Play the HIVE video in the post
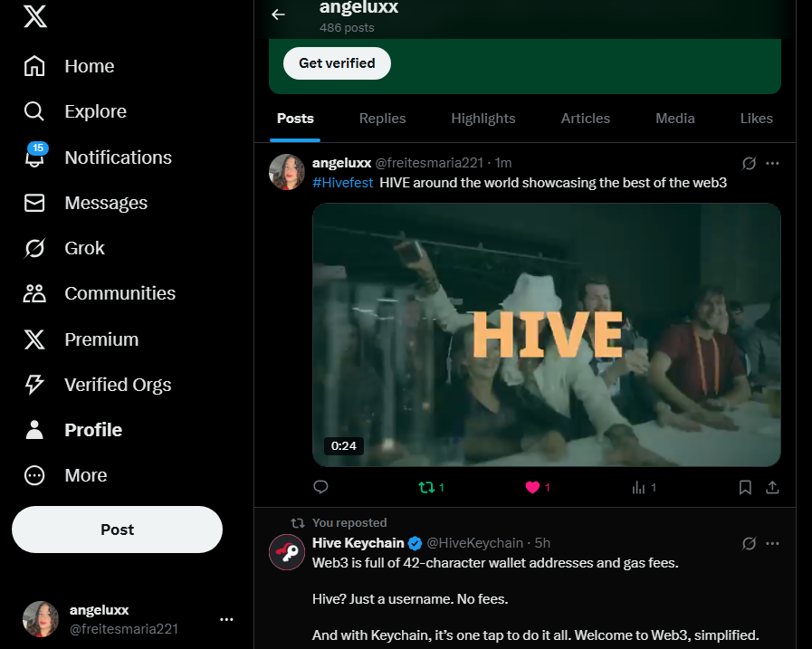 tap(547, 335)
